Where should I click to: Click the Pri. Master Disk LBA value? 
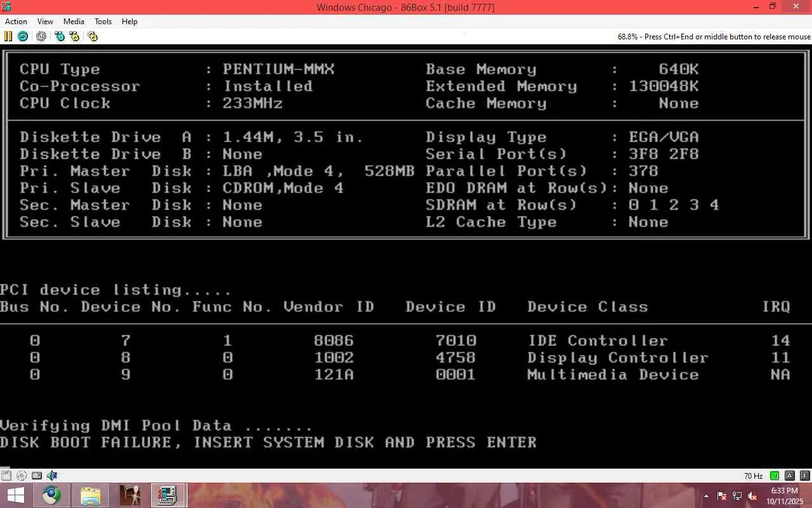(318, 171)
